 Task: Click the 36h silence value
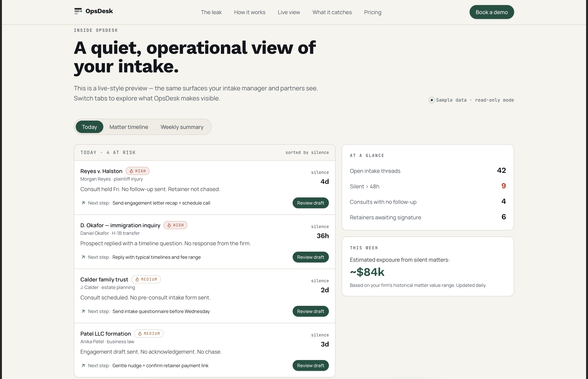click(323, 236)
